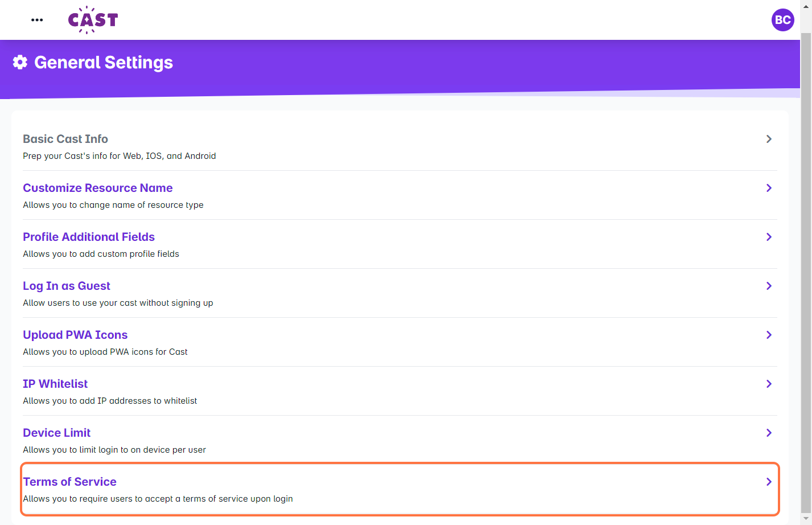This screenshot has height=525, width=812.
Task: Open the BC user avatar menu
Action: coord(782,20)
